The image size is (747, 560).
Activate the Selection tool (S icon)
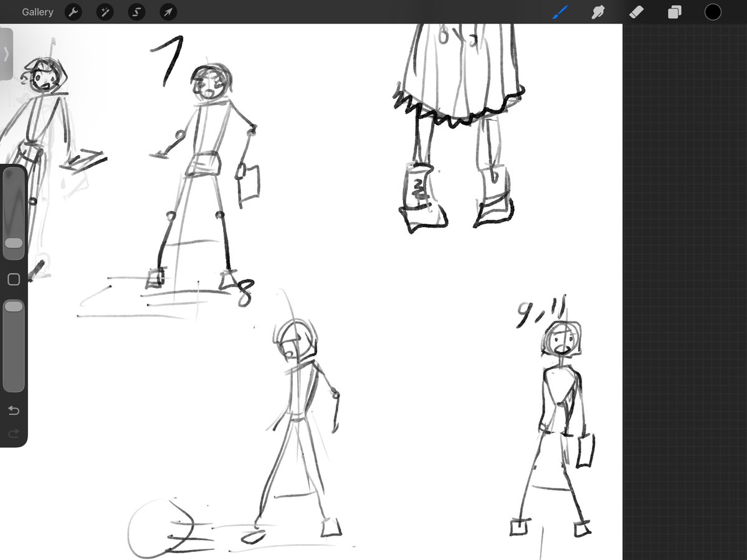pyautogui.click(x=136, y=12)
